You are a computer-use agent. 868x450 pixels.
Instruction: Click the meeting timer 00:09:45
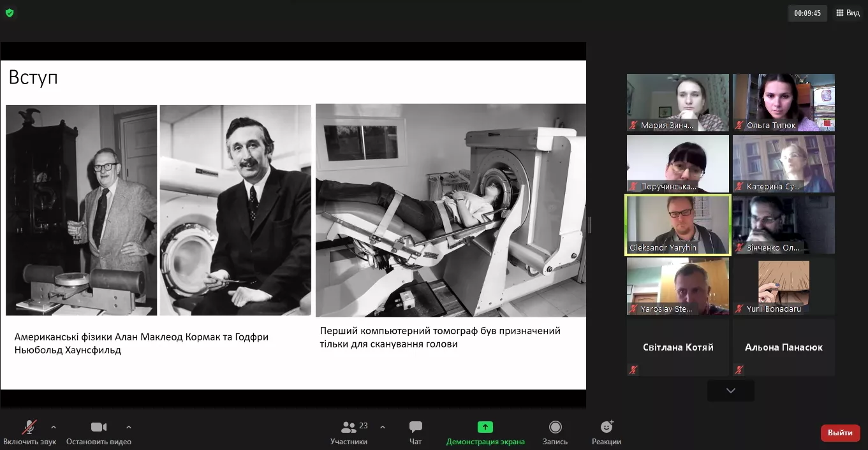(x=807, y=13)
